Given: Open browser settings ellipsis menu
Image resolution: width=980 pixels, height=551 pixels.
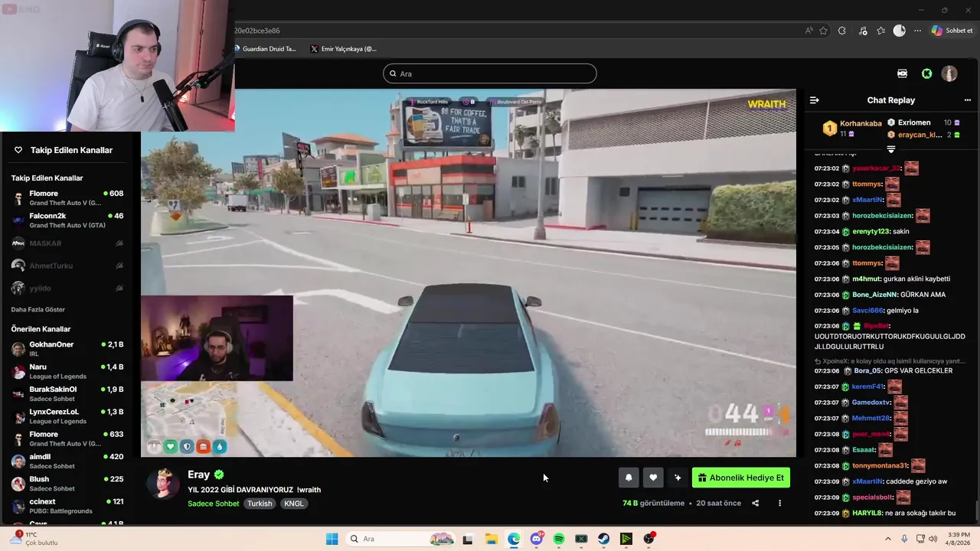Looking at the screenshot, I should tap(917, 31).
